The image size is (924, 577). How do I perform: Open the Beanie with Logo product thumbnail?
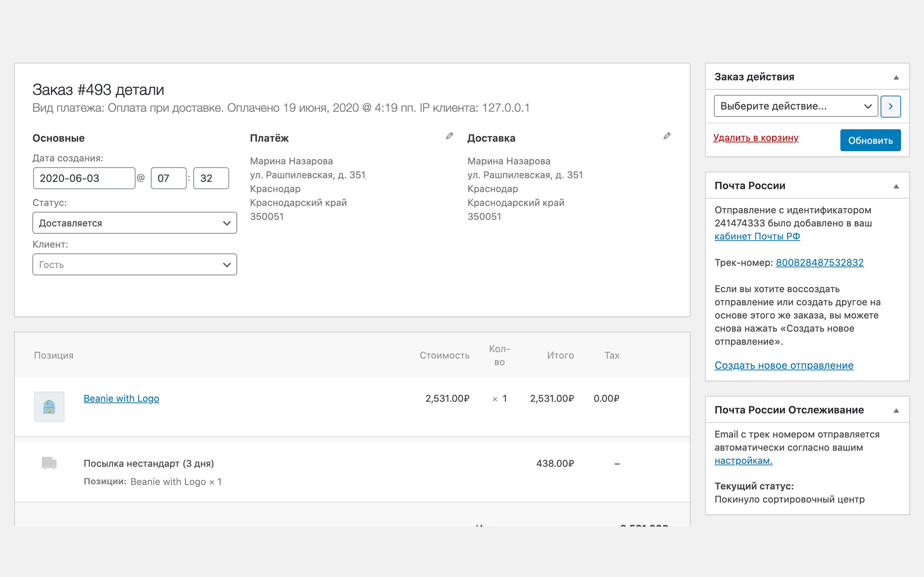(49, 406)
